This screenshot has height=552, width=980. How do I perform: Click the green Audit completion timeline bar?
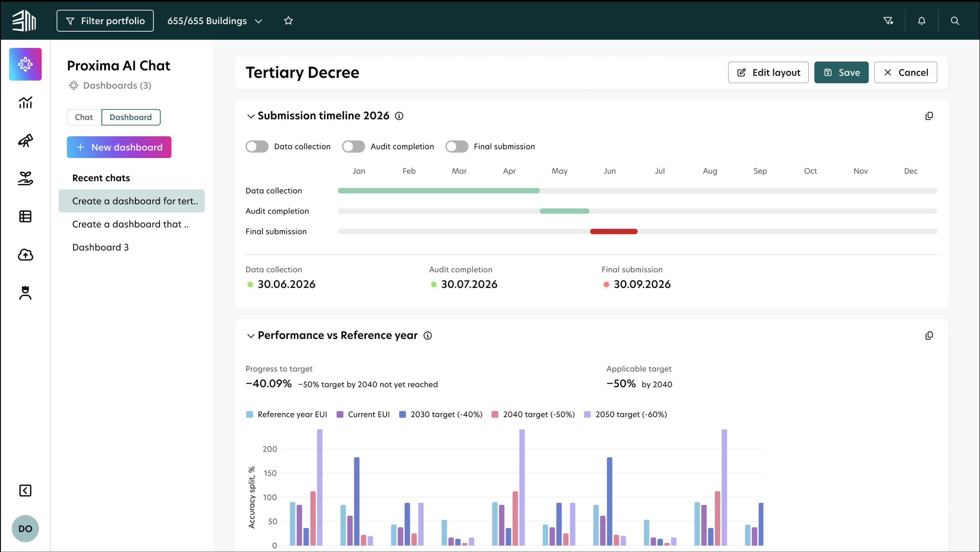coord(564,211)
